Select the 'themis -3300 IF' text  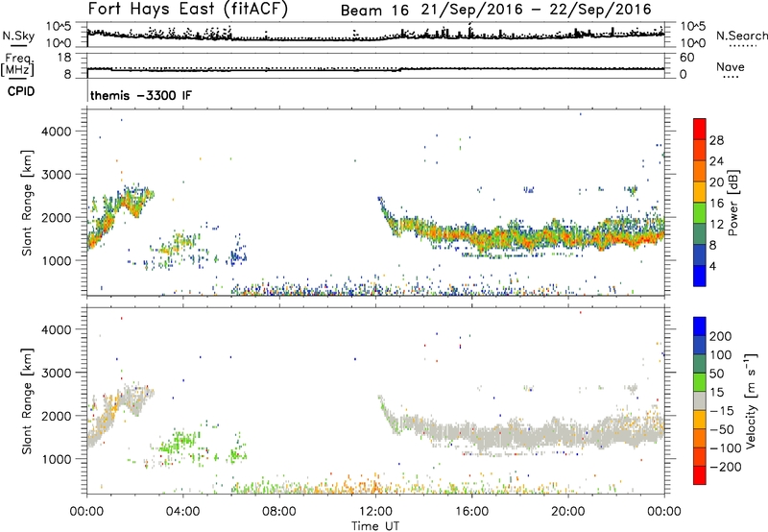[141, 95]
